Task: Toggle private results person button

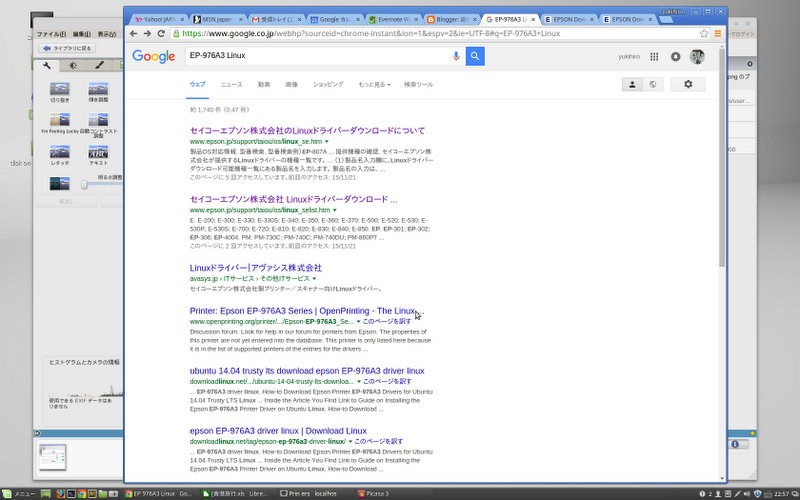Action: pyautogui.click(x=632, y=85)
